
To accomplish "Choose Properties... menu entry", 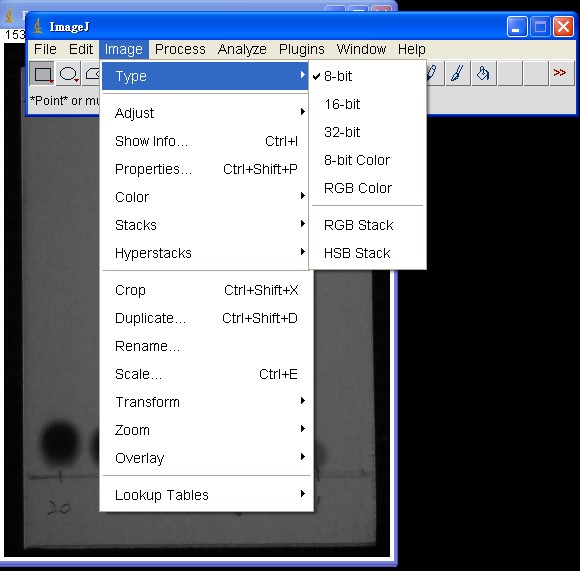I will click(205, 169).
